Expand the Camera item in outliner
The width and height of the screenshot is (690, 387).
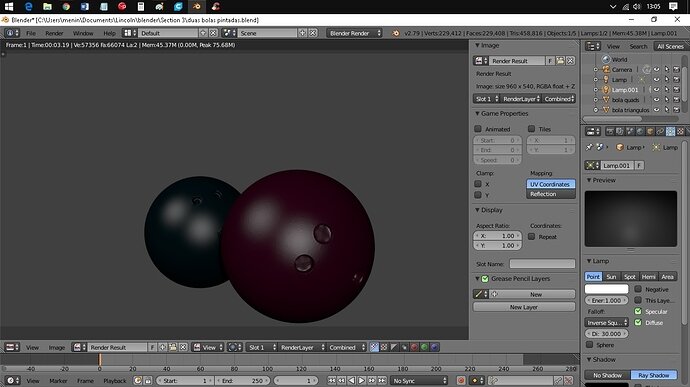coord(595,70)
